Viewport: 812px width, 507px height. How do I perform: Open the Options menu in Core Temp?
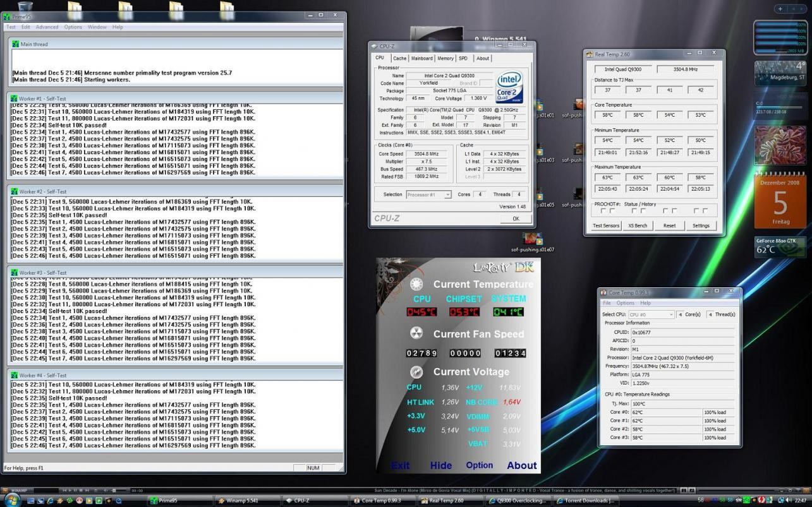point(625,303)
